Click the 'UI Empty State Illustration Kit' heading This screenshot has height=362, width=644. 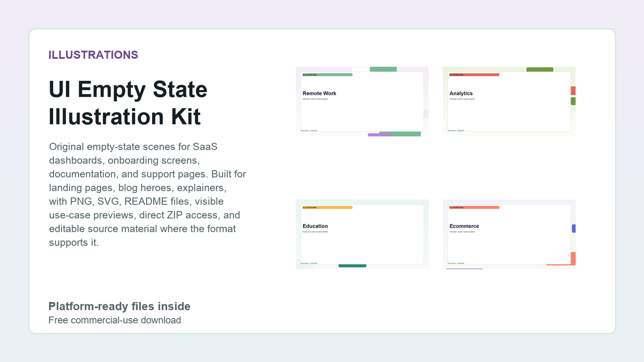click(x=128, y=103)
